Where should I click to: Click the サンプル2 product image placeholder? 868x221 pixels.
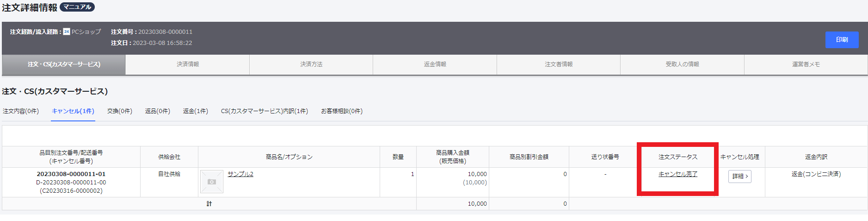pyautogui.click(x=212, y=182)
